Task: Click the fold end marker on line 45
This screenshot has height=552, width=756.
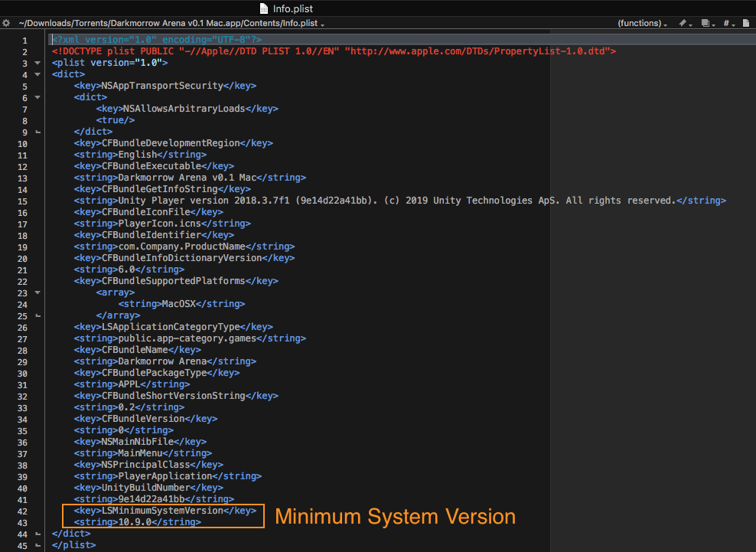Action: click(x=38, y=545)
